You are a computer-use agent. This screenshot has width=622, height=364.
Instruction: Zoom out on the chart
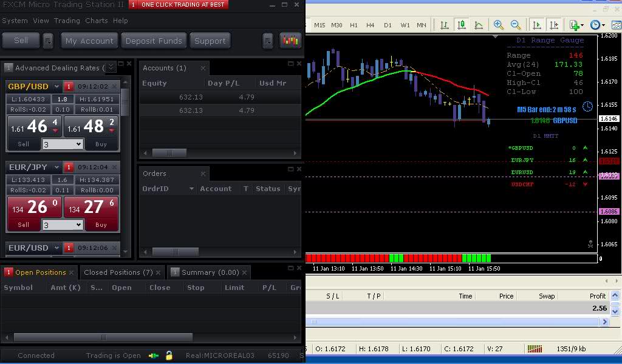coord(516,25)
